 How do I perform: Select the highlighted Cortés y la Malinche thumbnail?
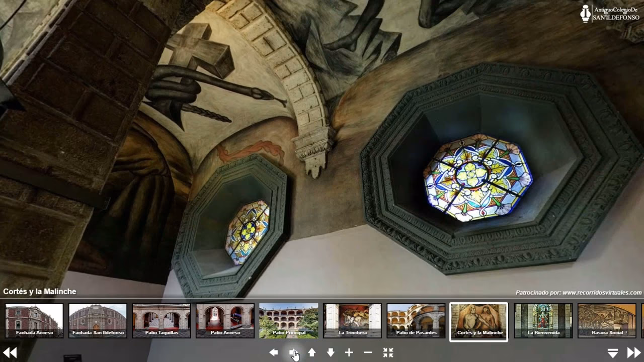click(479, 322)
